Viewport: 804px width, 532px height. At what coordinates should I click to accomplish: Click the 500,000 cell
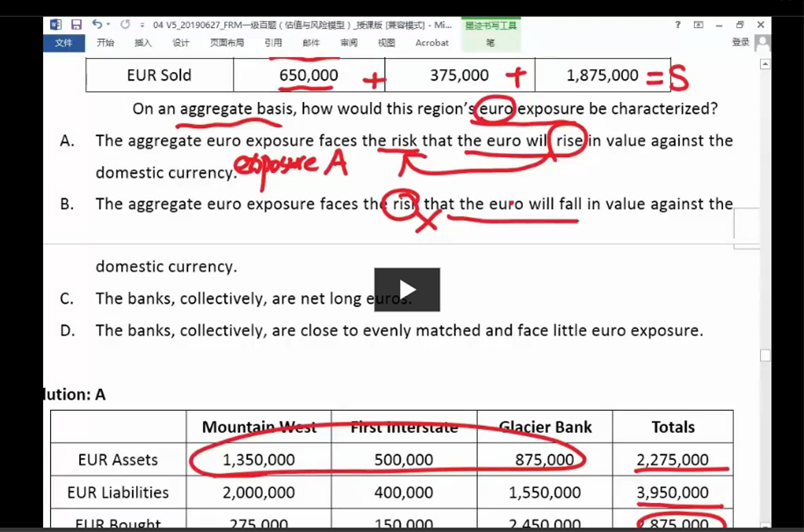pyautogui.click(x=404, y=460)
